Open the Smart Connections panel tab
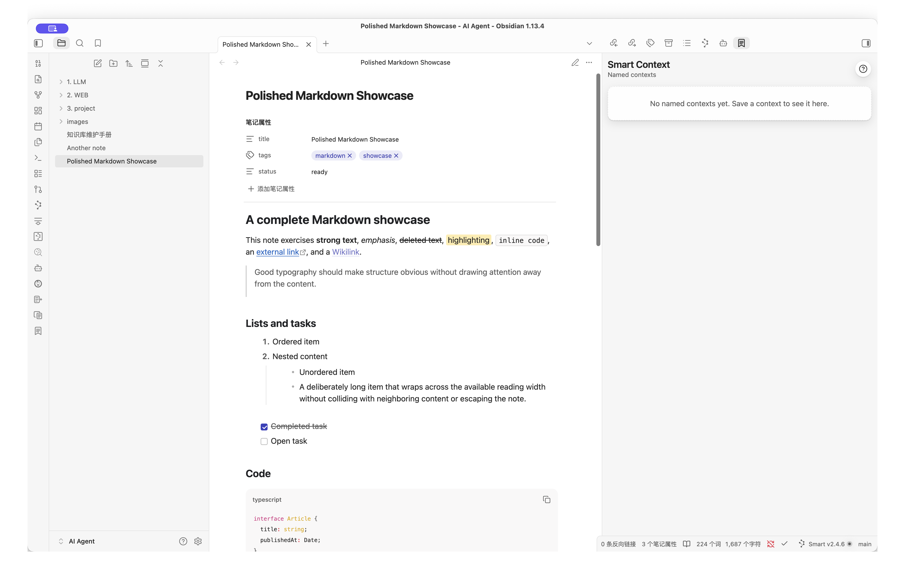This screenshot has height=588, width=905. (705, 43)
